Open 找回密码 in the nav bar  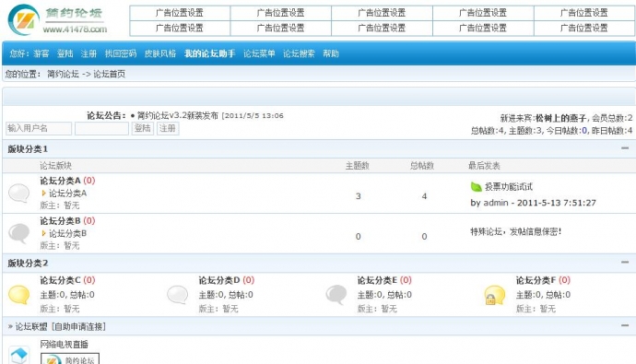[x=121, y=53]
